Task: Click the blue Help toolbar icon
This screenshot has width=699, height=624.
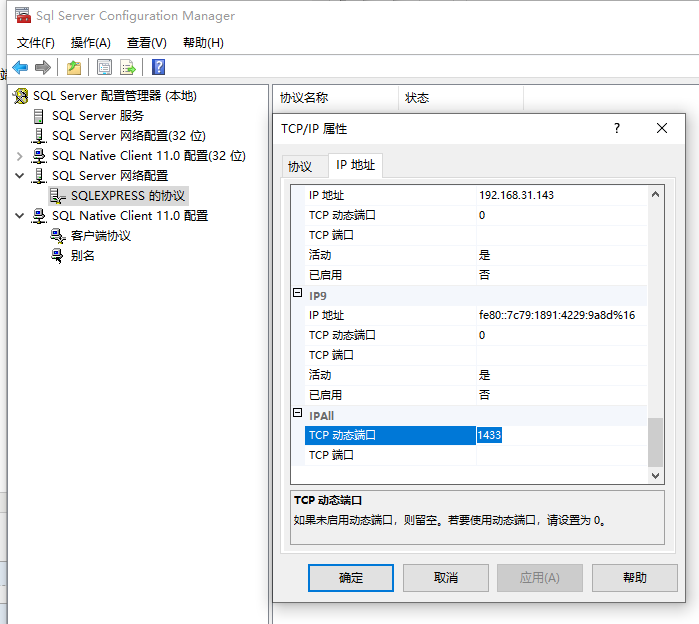Action: (158, 67)
